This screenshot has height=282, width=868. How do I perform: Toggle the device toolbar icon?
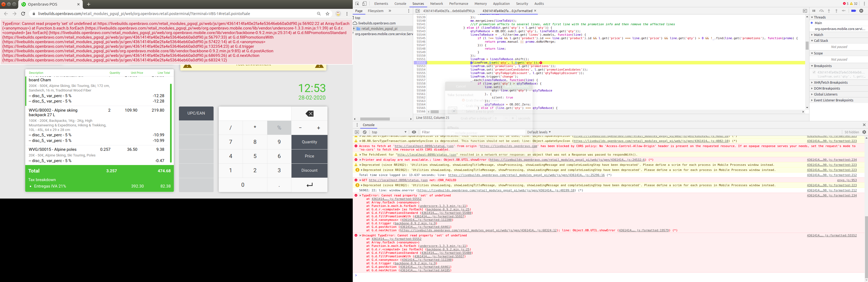364,4
